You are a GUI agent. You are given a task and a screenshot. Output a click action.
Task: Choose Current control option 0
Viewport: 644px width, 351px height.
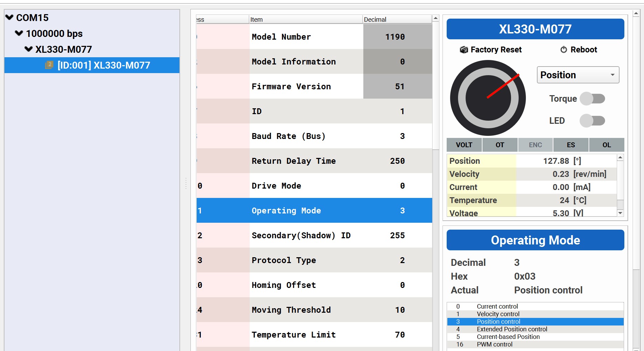coord(535,307)
